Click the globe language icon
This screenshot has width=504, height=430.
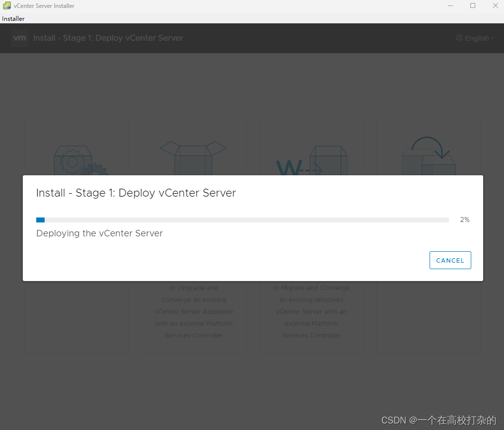pos(459,38)
